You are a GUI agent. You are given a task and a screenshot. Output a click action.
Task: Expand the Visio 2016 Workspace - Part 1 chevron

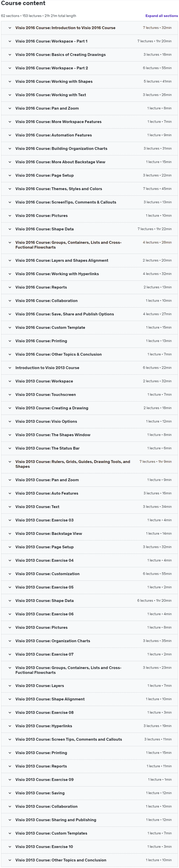10,41
